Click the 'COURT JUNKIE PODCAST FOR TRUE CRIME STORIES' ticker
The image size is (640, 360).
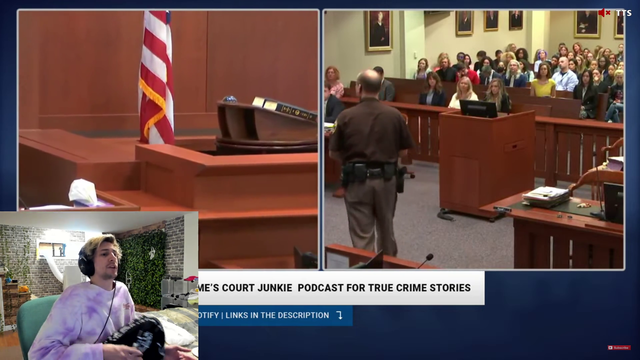[341, 288]
